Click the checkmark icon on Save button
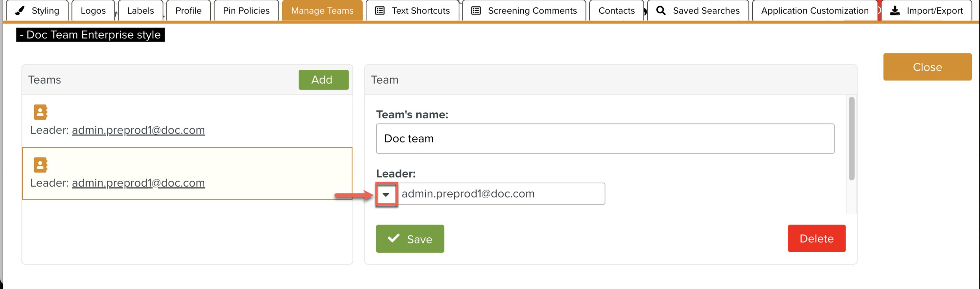 click(x=393, y=238)
